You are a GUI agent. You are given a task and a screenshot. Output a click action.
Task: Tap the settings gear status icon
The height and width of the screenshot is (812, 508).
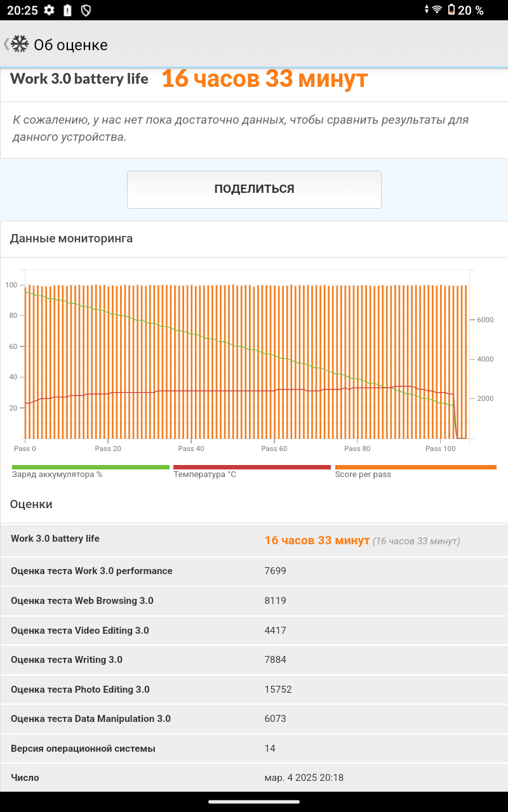[49, 10]
